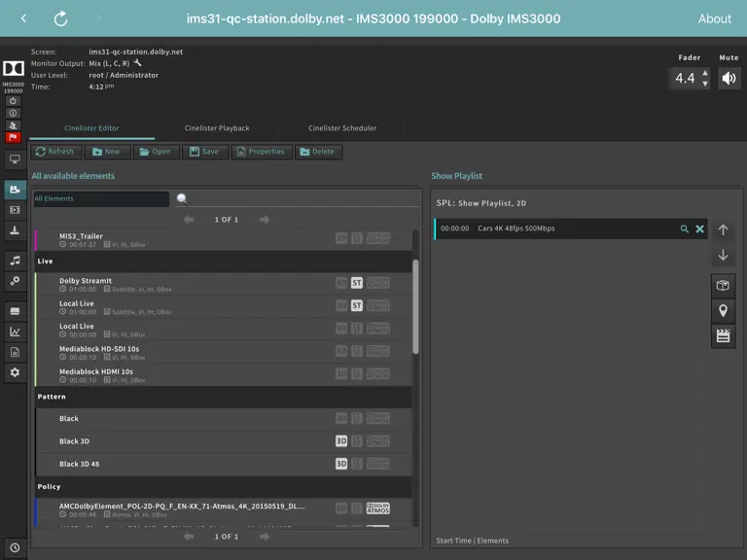Select the Mediablock HD-SDI 10s element
The width and height of the screenshot is (747, 560).
tap(224, 352)
